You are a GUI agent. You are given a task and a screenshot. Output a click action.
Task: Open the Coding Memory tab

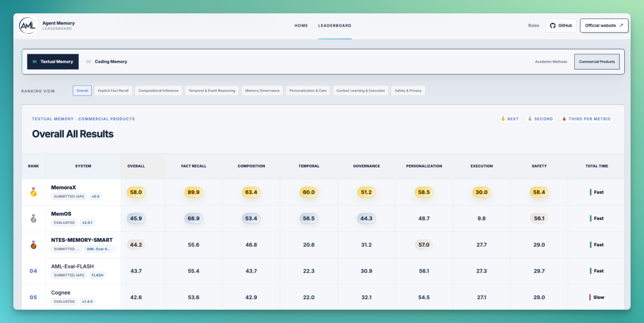point(106,61)
